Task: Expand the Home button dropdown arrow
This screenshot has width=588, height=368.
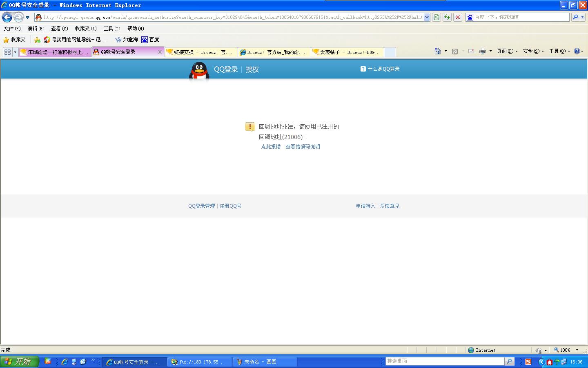Action: pyautogui.click(x=445, y=51)
